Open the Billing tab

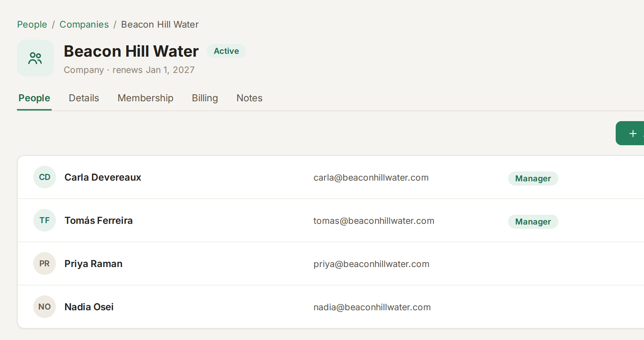click(205, 98)
